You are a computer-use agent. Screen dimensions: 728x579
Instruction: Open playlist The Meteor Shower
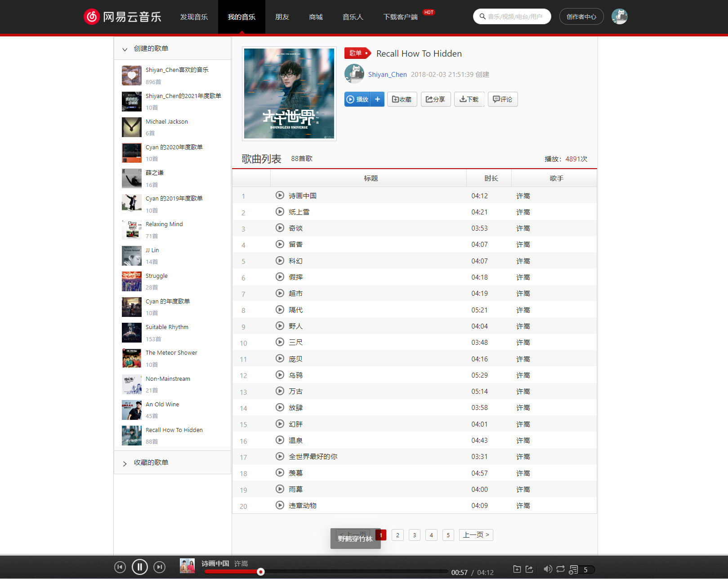[173, 358]
